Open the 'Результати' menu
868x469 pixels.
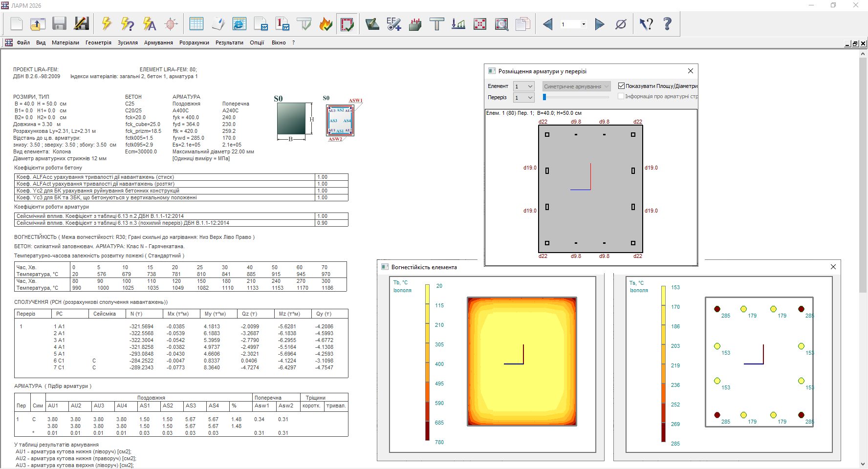pyautogui.click(x=229, y=43)
